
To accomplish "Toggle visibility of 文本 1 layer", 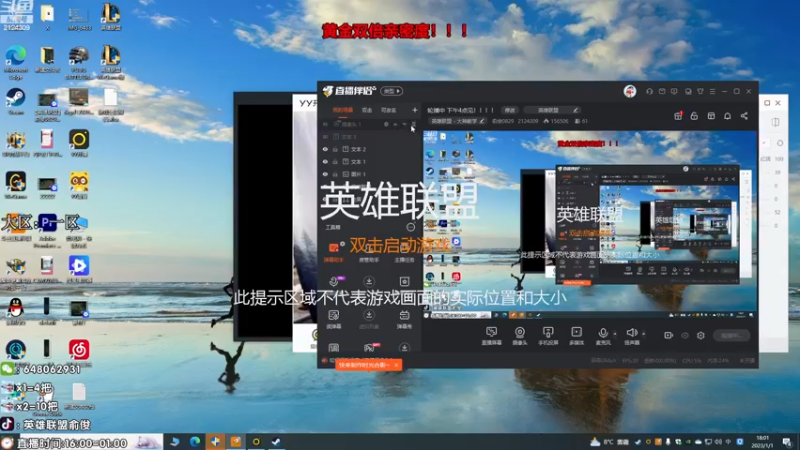I will [x=325, y=162].
